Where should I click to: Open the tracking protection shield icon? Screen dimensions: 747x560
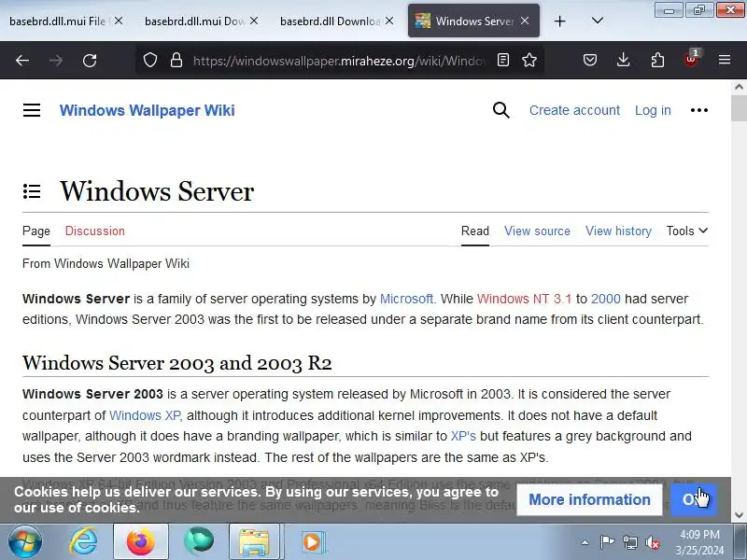pos(150,60)
